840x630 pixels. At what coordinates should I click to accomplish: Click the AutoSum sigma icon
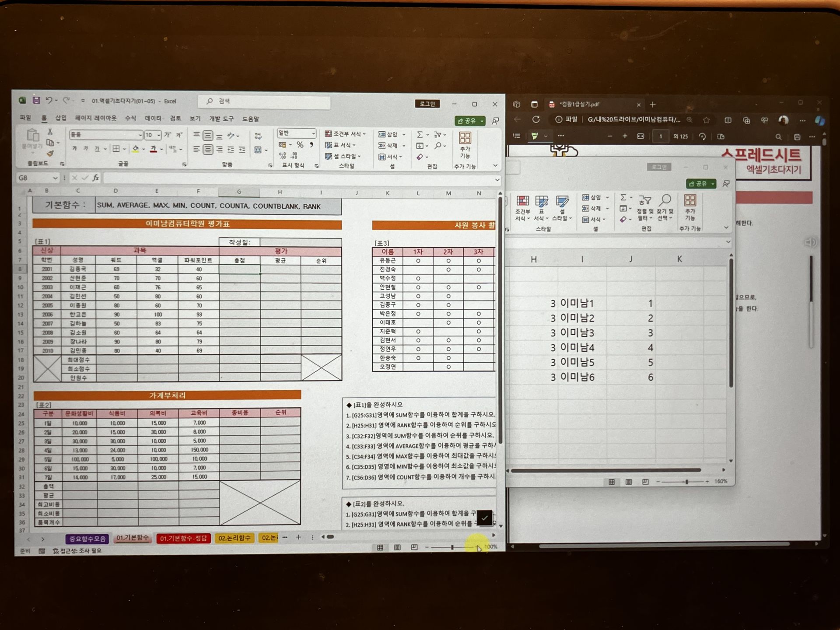tap(420, 135)
